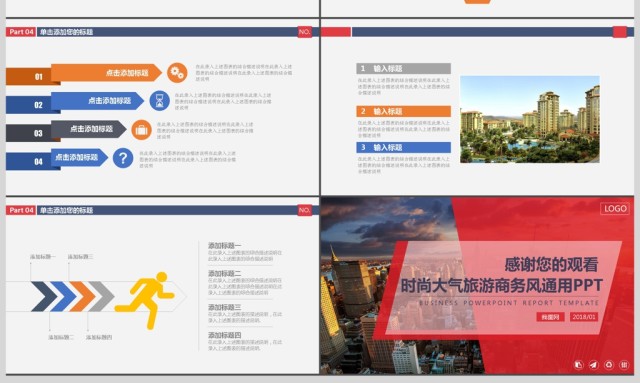The image size is (640, 383).
Task: Click the blue question mark icon
Action: 123,158
